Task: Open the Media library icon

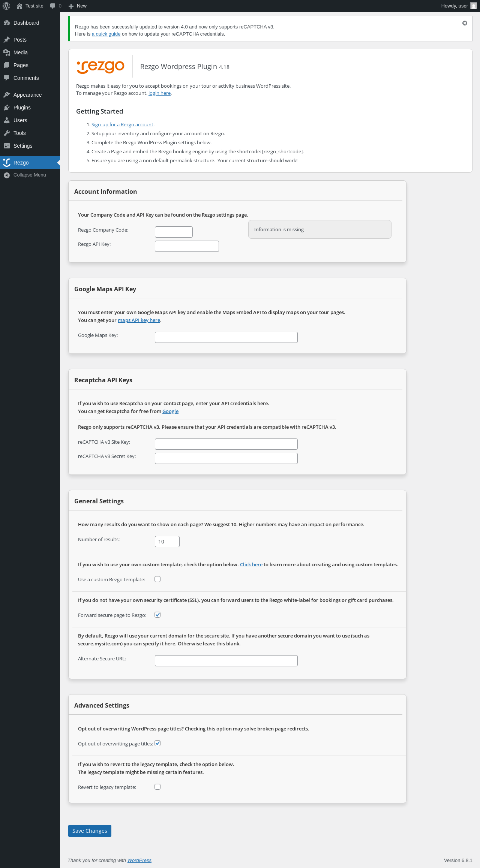Action: 7,52
